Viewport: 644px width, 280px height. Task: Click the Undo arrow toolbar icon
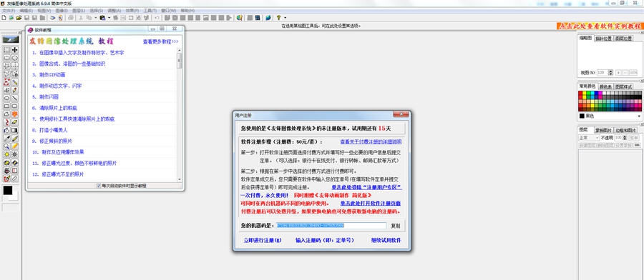(157, 18)
